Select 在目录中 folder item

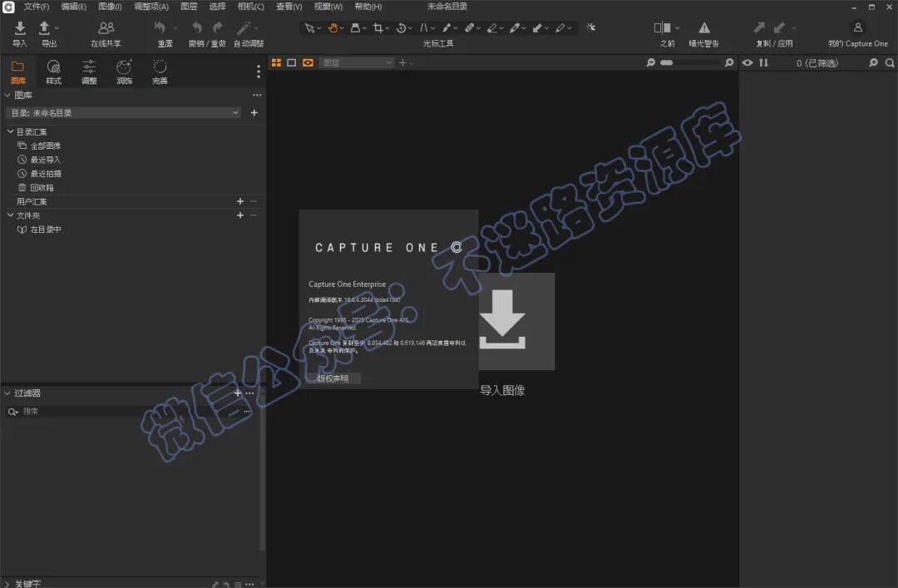coord(45,230)
